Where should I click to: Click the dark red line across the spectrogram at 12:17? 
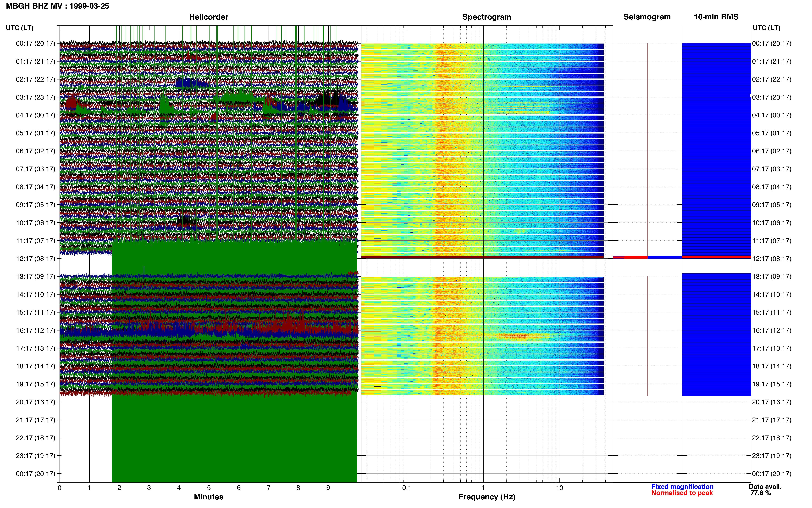pyautogui.click(x=482, y=257)
